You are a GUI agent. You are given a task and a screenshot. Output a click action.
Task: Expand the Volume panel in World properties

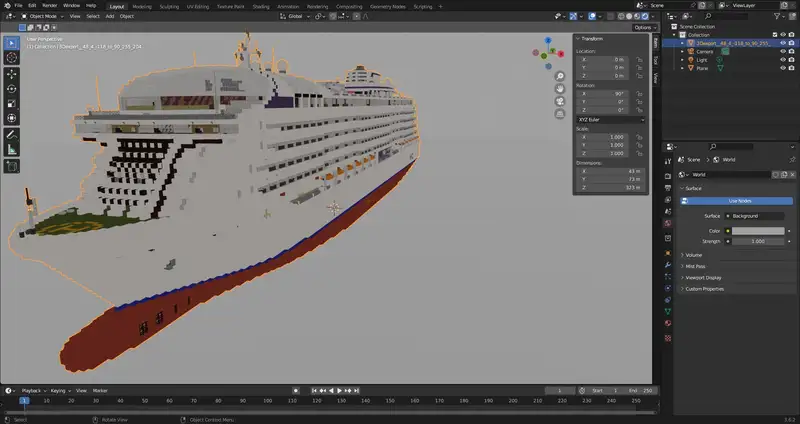(694, 255)
